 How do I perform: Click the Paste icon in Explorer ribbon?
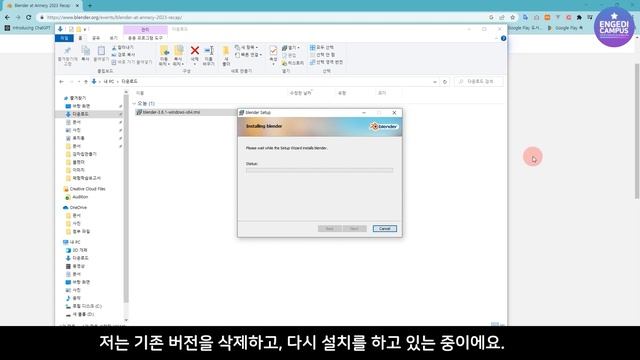click(x=101, y=51)
